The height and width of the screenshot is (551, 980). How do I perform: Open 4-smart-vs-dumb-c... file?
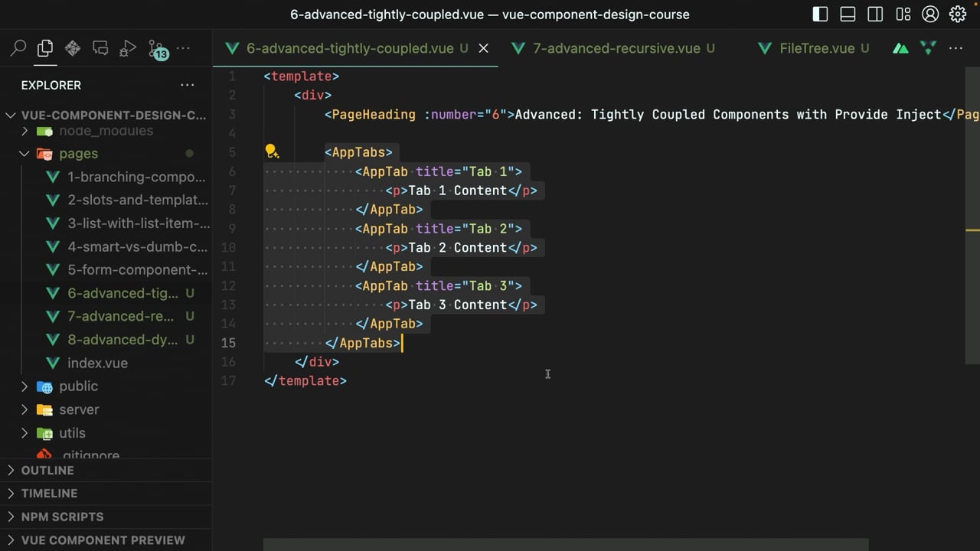tap(137, 246)
